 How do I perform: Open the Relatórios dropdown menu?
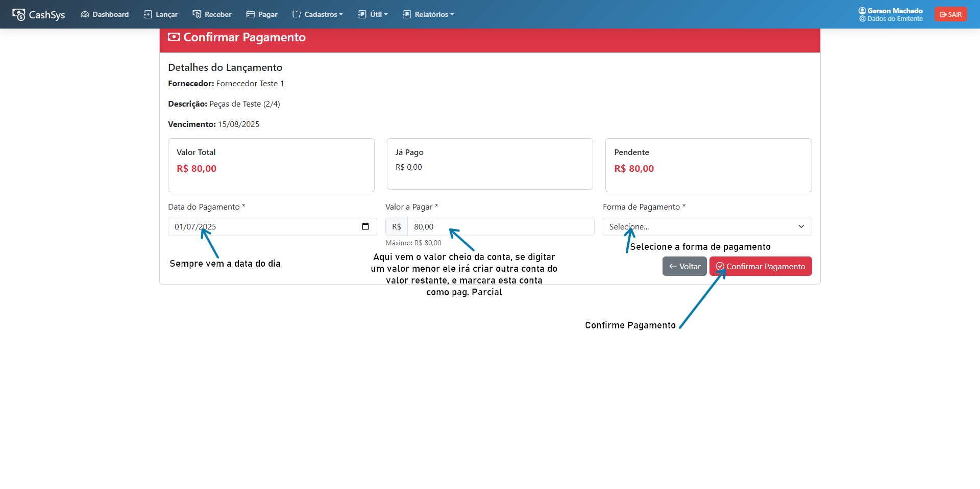428,14
